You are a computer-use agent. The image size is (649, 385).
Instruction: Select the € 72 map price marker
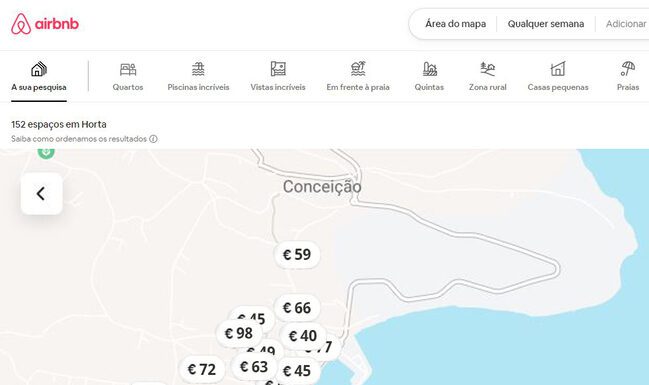(x=202, y=369)
